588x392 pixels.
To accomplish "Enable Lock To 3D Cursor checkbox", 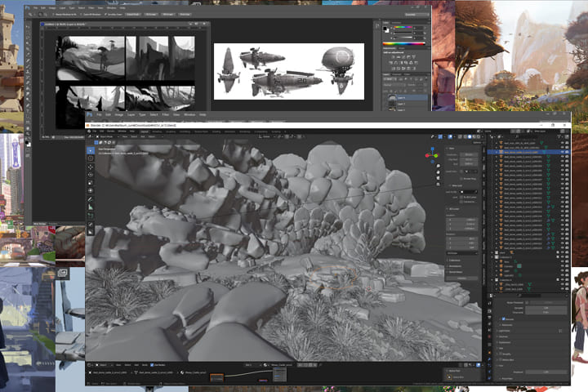I will coord(462,197).
